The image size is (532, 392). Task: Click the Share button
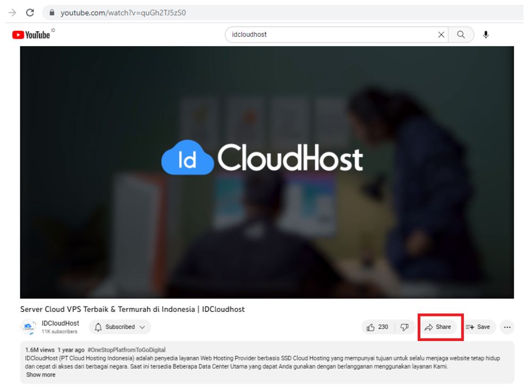point(437,327)
